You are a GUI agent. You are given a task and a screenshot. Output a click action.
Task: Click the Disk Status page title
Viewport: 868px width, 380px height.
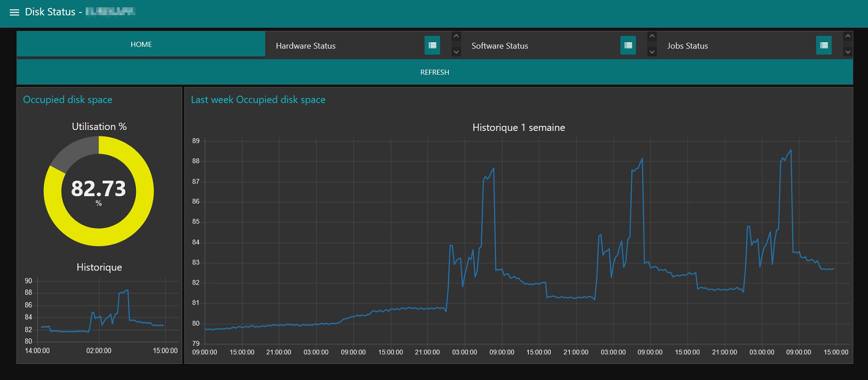[x=50, y=12]
